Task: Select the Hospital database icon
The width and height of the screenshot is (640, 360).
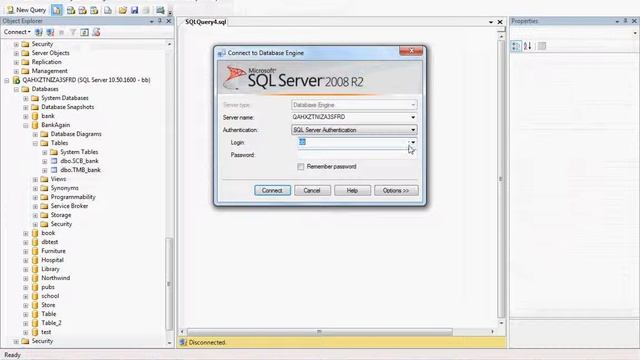Action: pyautogui.click(x=35, y=260)
